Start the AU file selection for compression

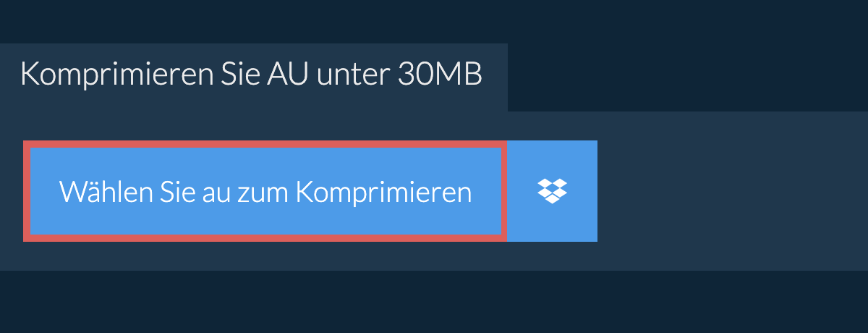(265, 191)
